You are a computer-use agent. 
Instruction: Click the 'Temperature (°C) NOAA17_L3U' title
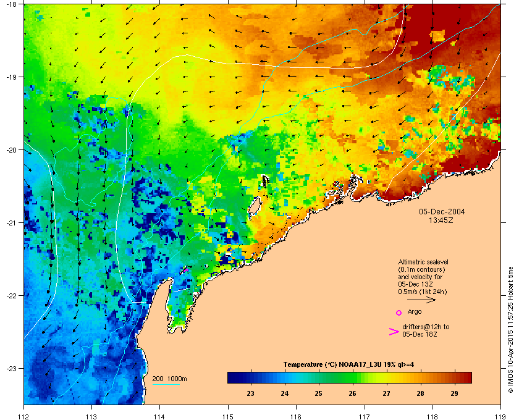point(332,364)
